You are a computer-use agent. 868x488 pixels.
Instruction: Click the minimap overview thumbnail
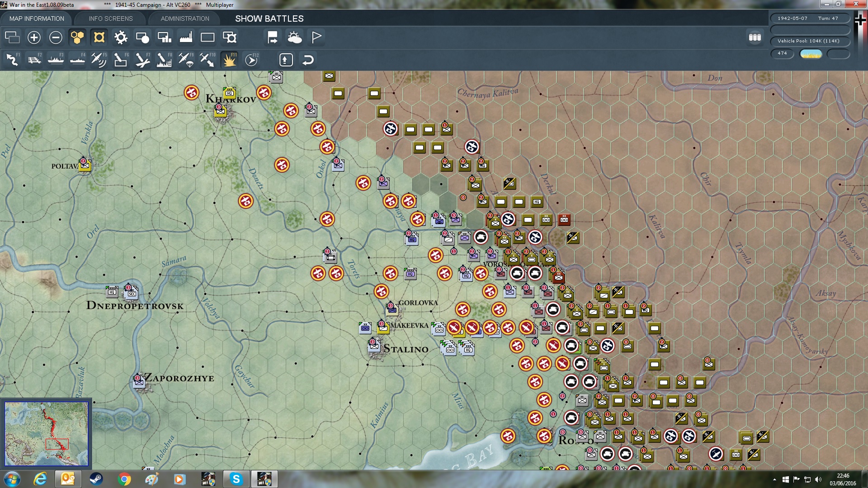point(46,434)
